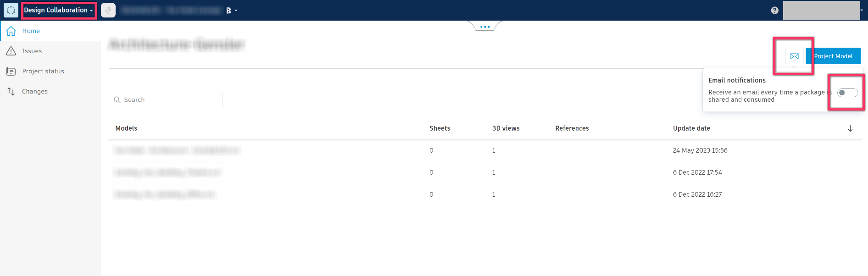868x276 pixels.
Task: Click the Project status list icon
Action: click(x=11, y=71)
